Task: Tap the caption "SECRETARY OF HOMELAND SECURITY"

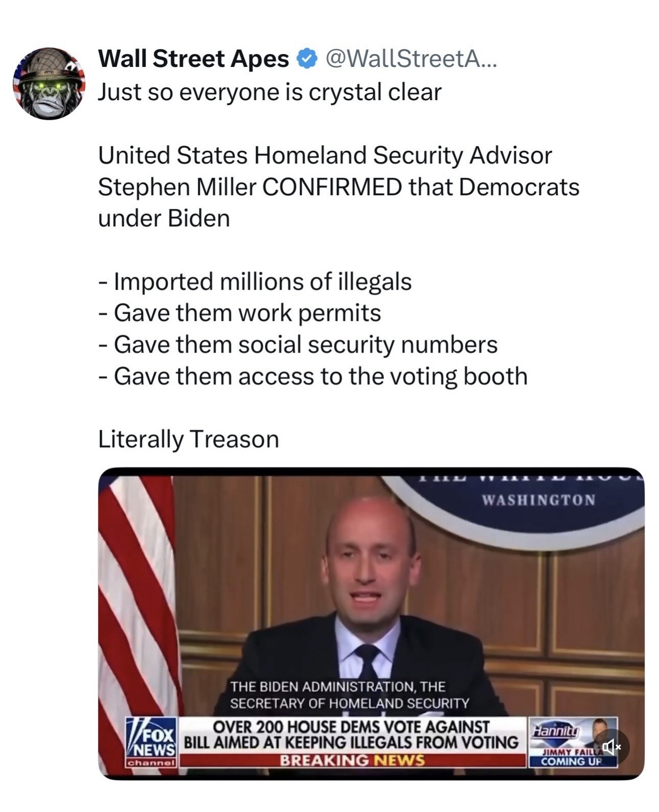Action: 350,704
